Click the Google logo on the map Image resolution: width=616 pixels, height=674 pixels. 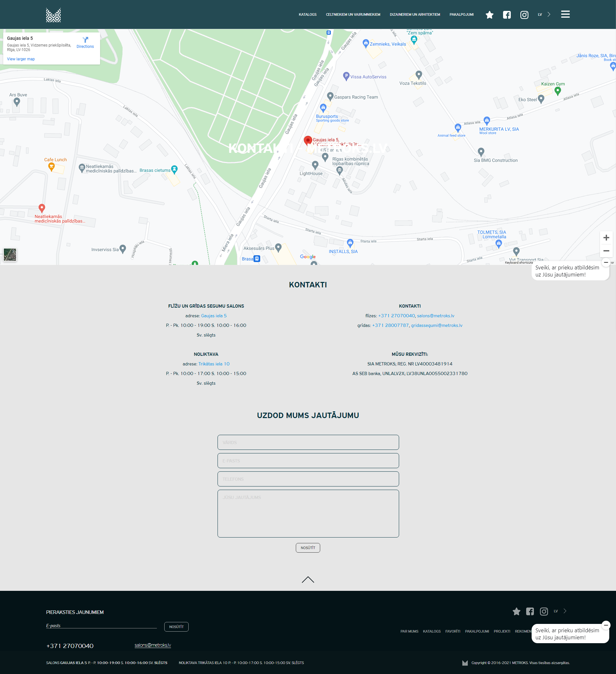coord(307,257)
